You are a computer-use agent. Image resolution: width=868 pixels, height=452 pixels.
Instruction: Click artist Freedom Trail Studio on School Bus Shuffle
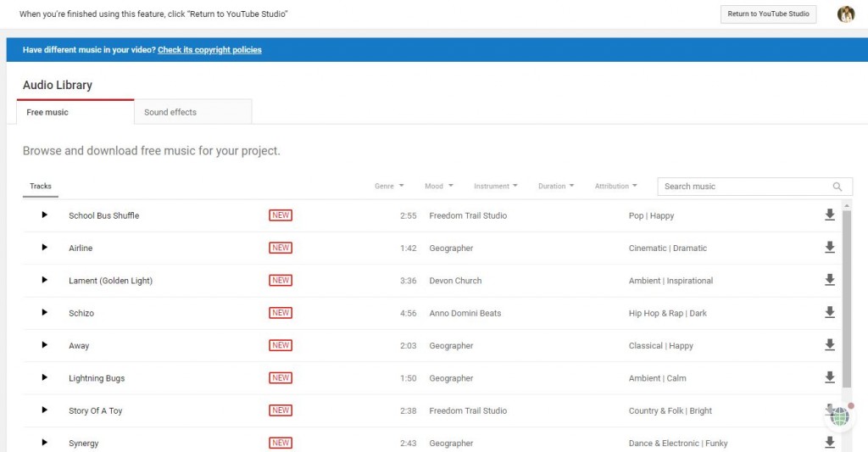(x=468, y=215)
